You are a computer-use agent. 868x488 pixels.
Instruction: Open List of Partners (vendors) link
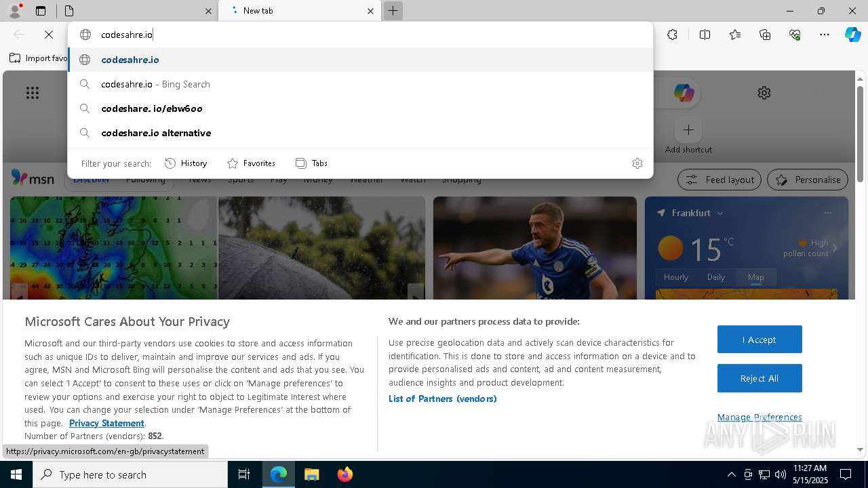coord(443,399)
